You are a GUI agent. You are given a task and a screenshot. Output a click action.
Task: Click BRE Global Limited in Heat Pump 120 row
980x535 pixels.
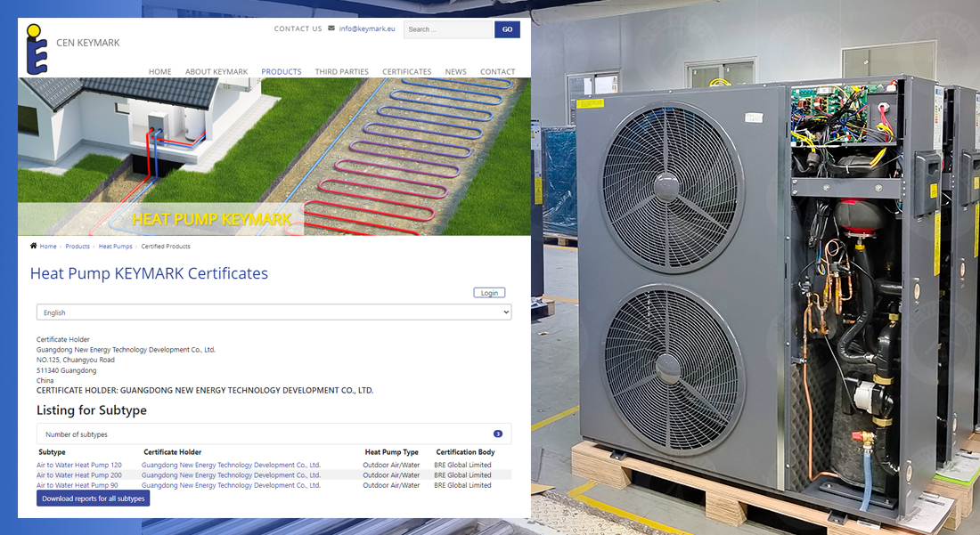pyautogui.click(x=462, y=465)
